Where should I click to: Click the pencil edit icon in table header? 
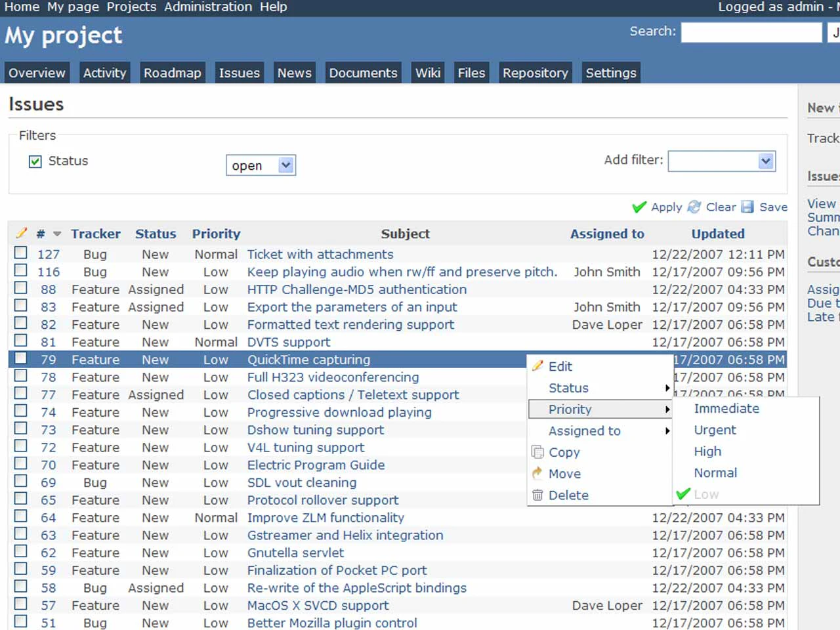pyautogui.click(x=22, y=233)
